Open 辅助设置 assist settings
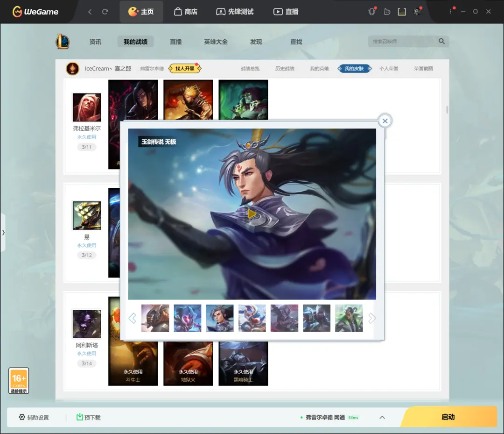Screen dimensions: 504x434 coord(34,417)
